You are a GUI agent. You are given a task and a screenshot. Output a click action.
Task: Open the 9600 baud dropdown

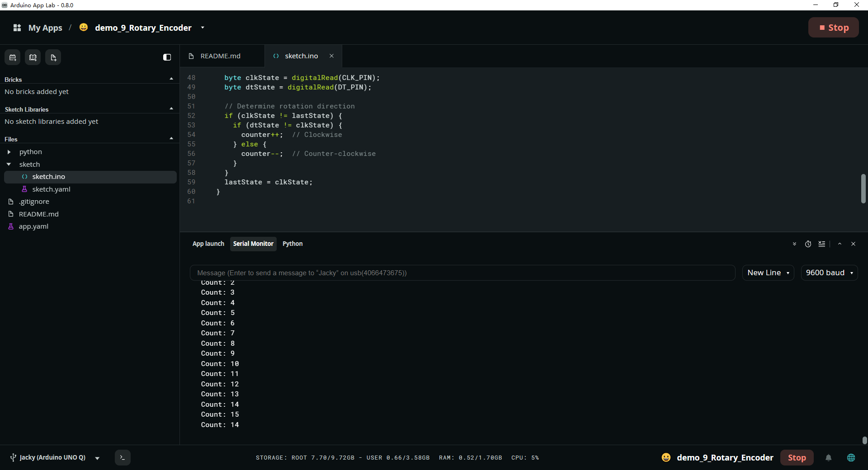click(829, 273)
